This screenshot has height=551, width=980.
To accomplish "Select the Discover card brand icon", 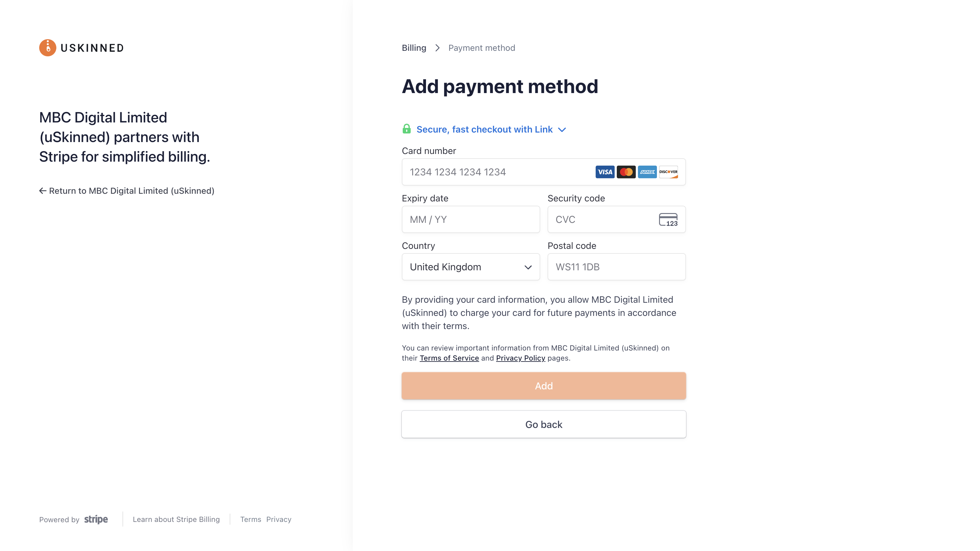I will [x=669, y=172].
